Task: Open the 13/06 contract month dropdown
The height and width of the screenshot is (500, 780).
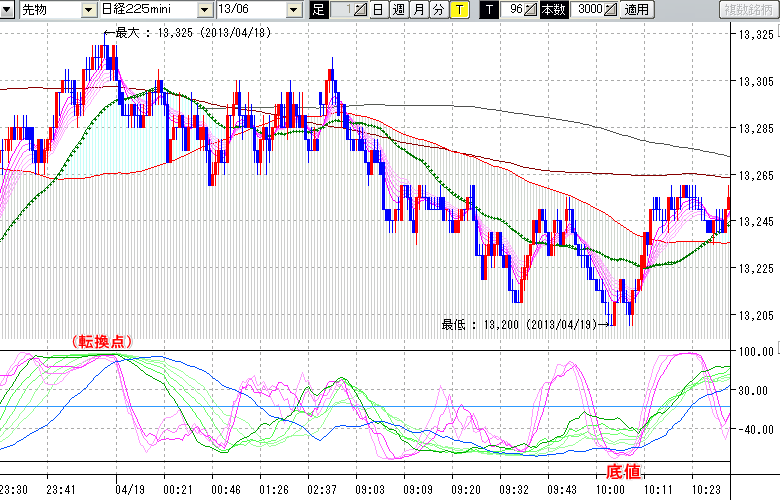Action: [x=293, y=10]
